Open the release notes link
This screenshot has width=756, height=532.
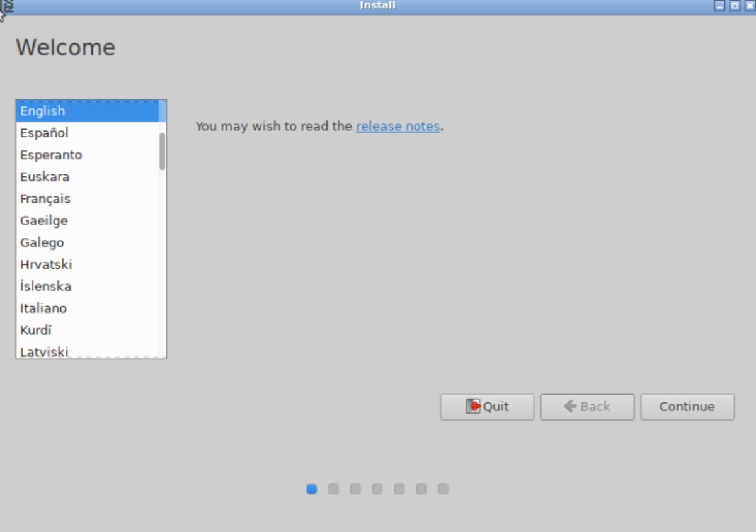pos(398,126)
